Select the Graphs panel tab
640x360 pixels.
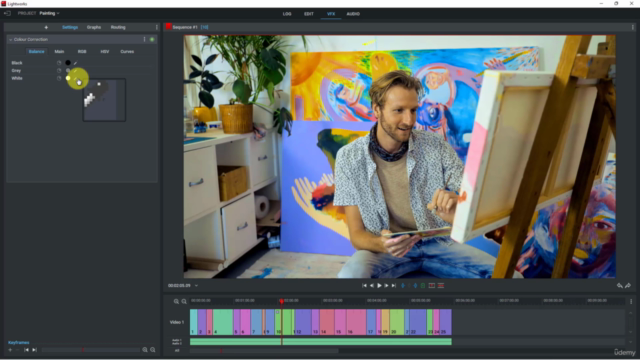(94, 27)
